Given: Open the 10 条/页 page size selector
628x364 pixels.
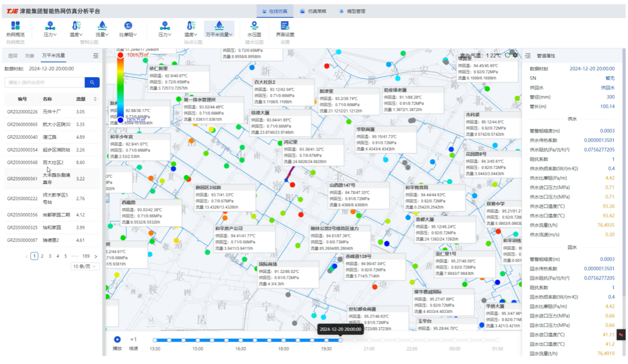Looking at the screenshot, I should (x=85, y=266).
